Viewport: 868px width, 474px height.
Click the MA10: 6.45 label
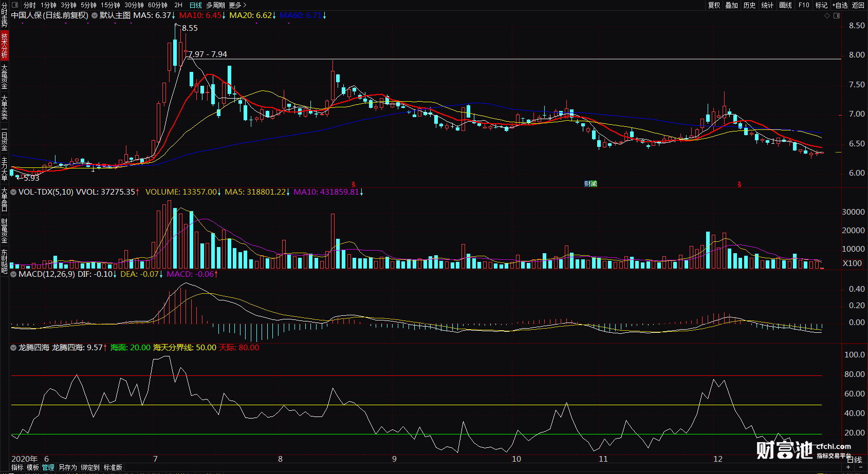pyautogui.click(x=202, y=15)
